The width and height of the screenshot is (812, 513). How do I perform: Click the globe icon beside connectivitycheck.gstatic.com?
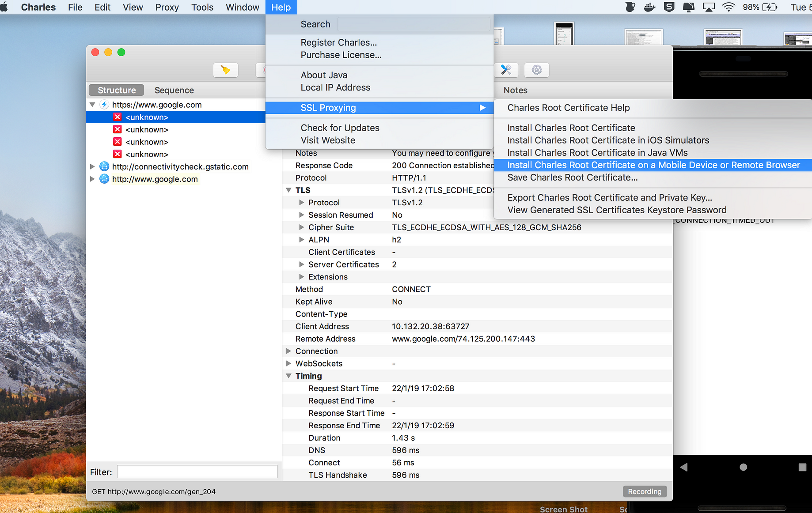104,166
